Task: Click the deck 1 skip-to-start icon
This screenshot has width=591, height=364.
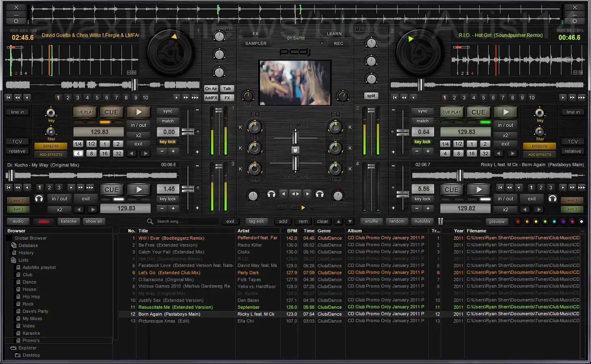Action: [8, 97]
